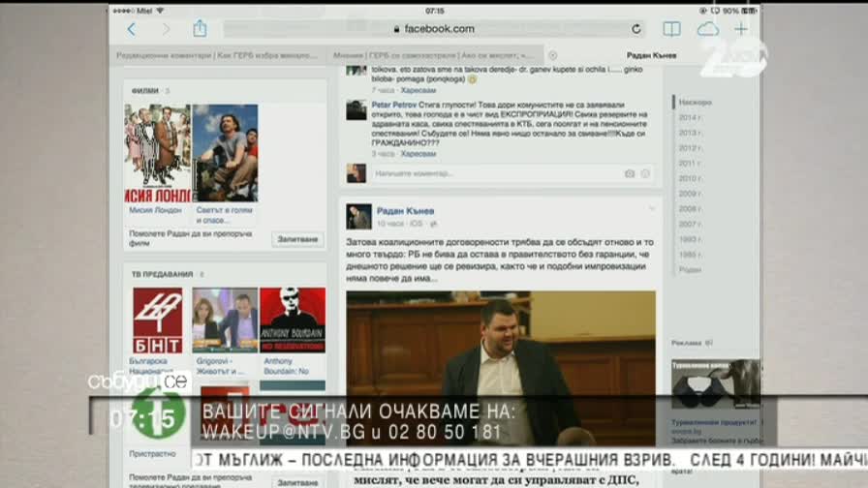Open the Мисия Лондон movie poster
The image size is (868, 488).
tap(157, 153)
